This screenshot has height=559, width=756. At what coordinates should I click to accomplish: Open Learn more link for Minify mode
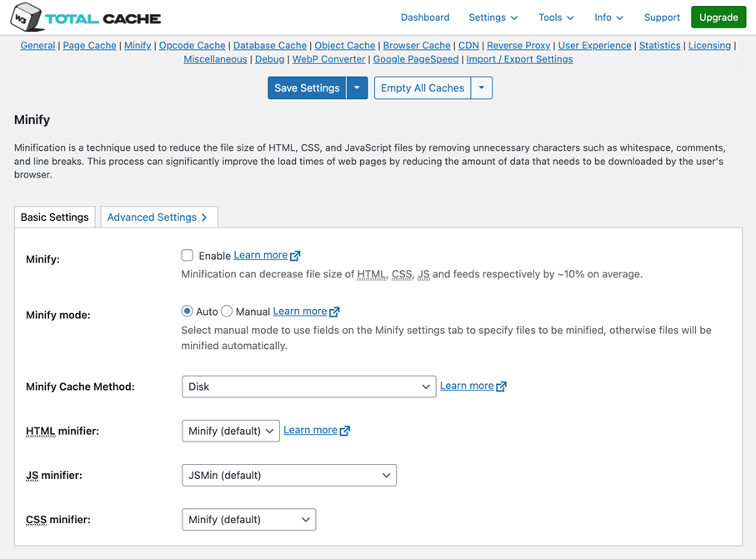click(x=300, y=312)
